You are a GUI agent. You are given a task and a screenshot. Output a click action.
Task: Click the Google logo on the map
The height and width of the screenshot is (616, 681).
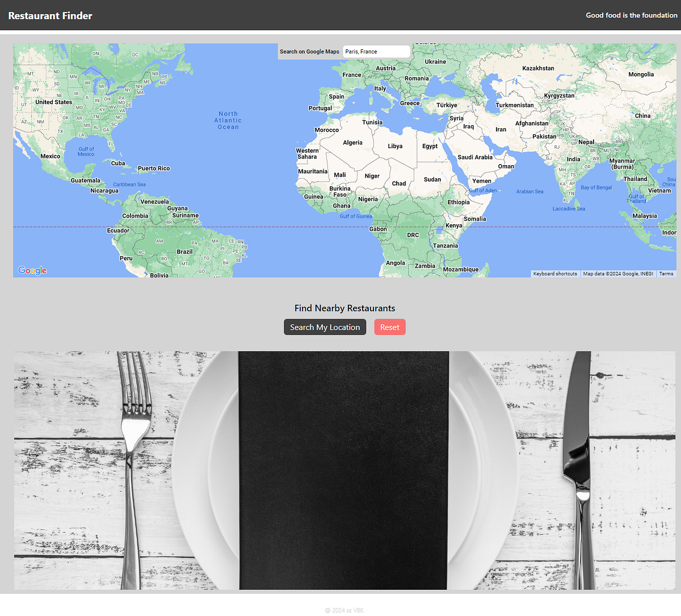click(x=32, y=271)
